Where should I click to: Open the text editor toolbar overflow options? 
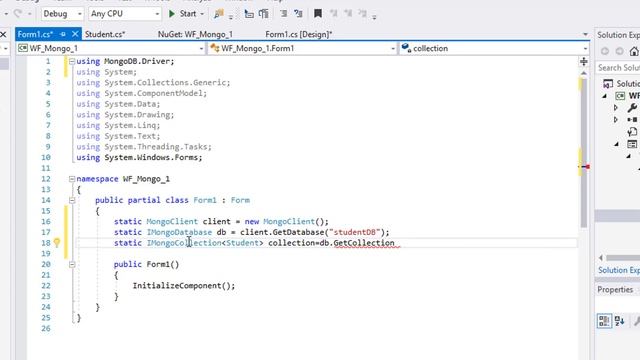tap(374, 17)
